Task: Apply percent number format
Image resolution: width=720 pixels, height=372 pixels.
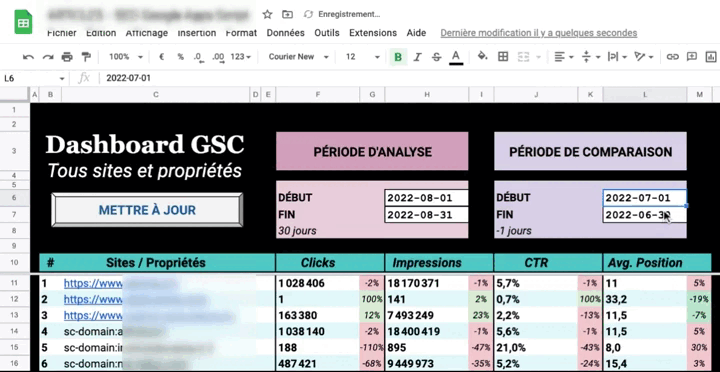Action: click(180, 57)
